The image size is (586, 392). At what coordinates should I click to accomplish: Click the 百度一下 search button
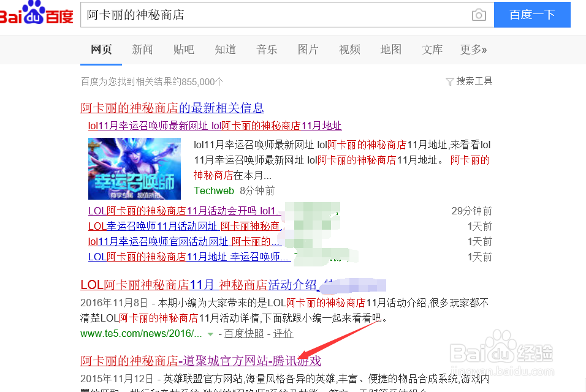(532, 15)
